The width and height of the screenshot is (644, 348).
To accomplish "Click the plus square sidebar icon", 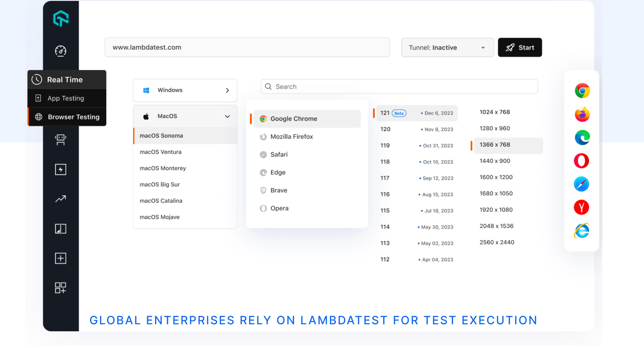I will [x=61, y=258].
